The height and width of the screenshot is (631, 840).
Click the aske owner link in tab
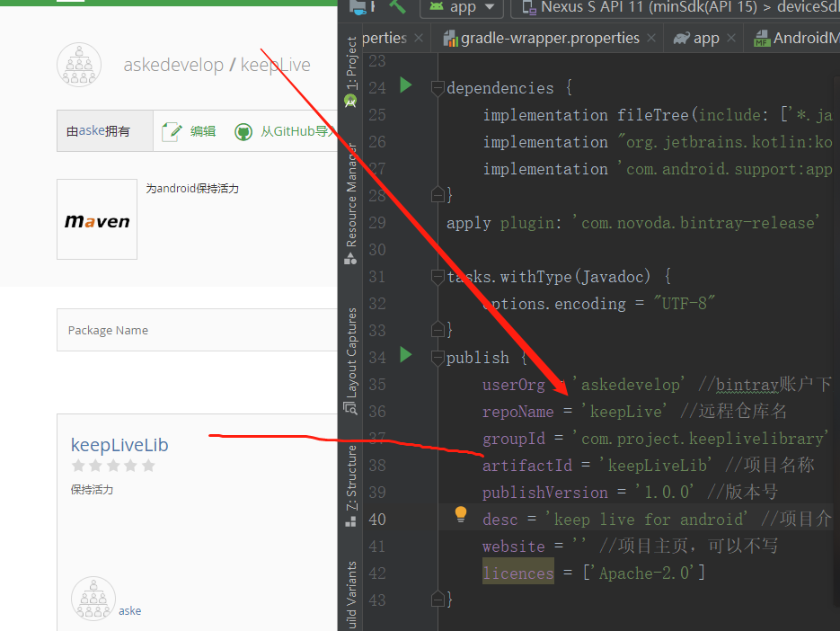pos(92,130)
